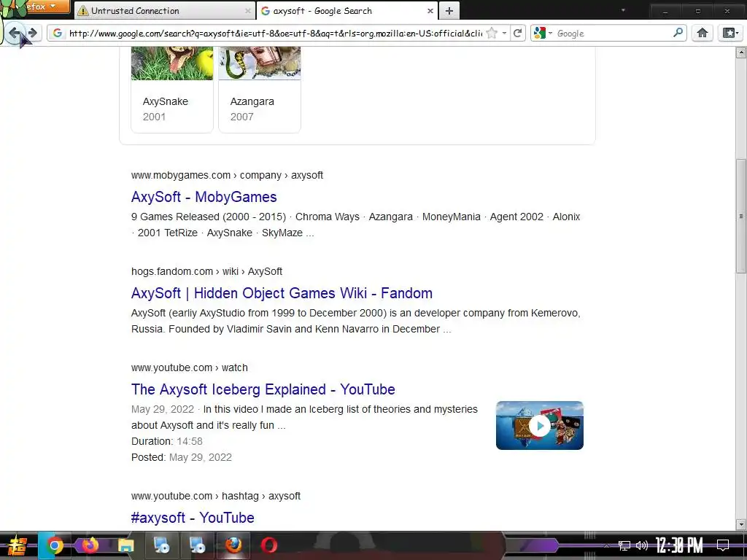The image size is (747, 560).
Task: Open a new tab with the plus button
Action: point(449,10)
